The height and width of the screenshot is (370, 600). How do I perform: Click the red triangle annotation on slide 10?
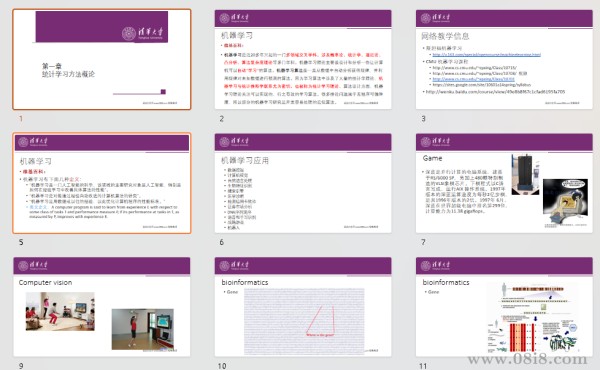pyautogui.click(x=321, y=320)
